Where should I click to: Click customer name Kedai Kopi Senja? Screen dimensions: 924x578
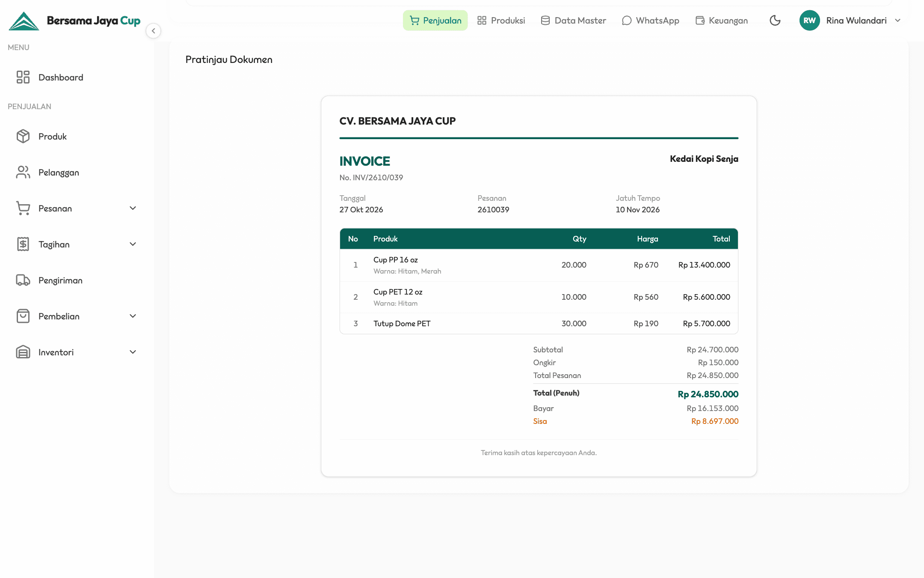tap(704, 159)
